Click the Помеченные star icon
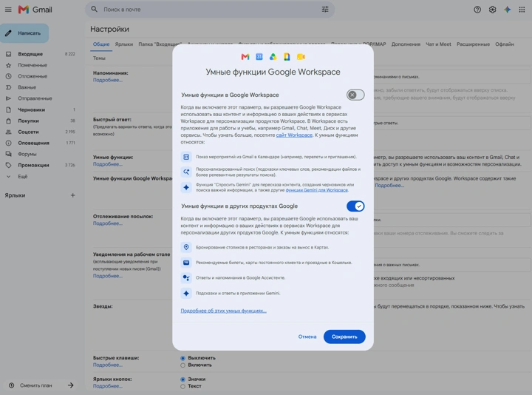 [8, 65]
